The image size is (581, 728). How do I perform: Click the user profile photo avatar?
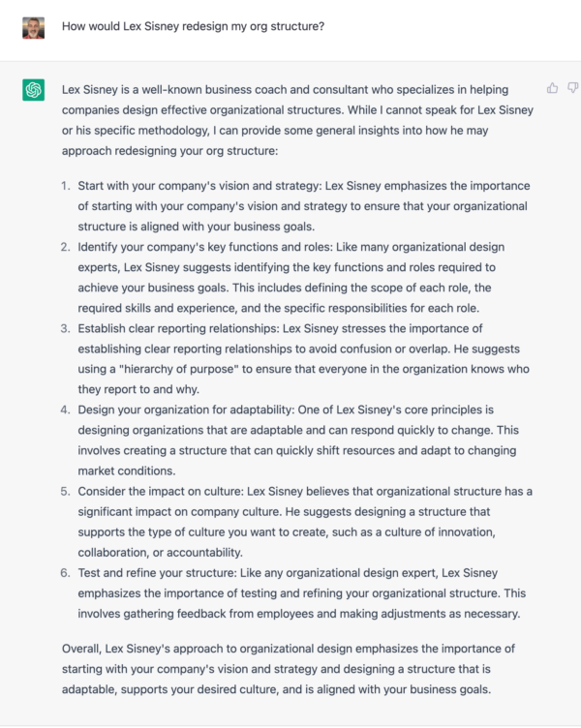coord(34,28)
